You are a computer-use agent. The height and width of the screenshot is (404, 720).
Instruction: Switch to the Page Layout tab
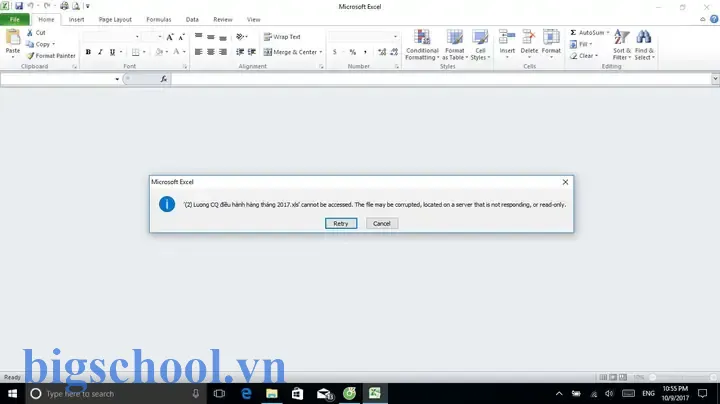pos(115,20)
